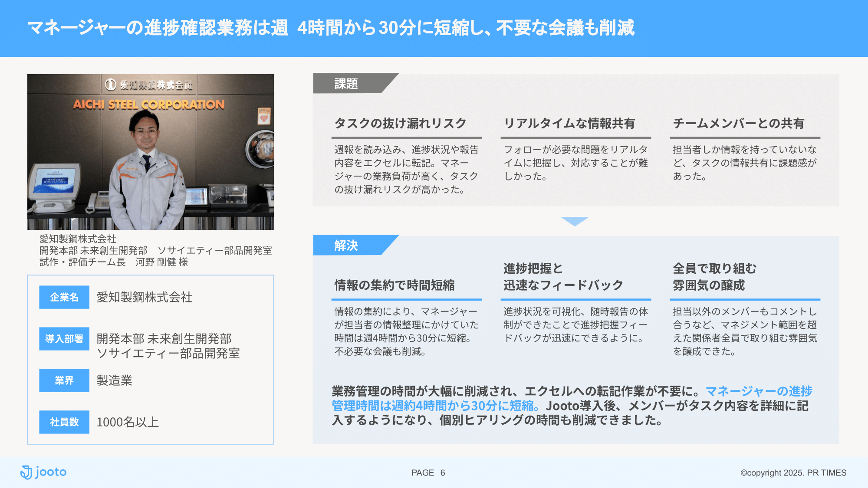
Task: Click the photo of the Aichi Steel employee
Action: click(151, 152)
